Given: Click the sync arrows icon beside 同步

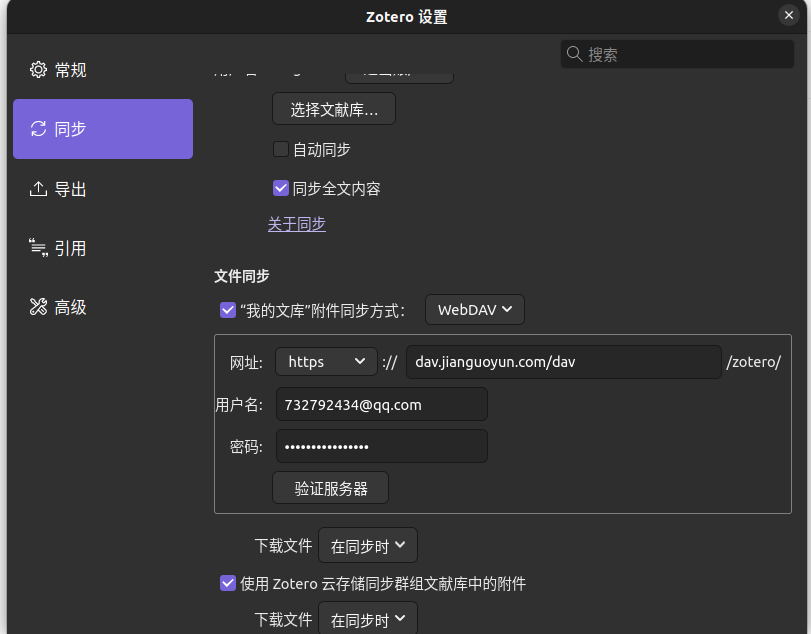Looking at the screenshot, I should (38, 129).
